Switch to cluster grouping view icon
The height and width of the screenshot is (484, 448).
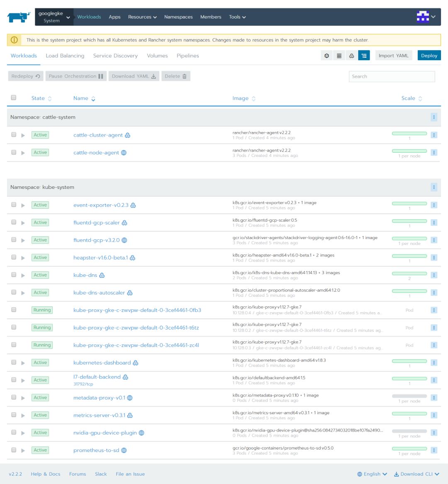(327, 56)
